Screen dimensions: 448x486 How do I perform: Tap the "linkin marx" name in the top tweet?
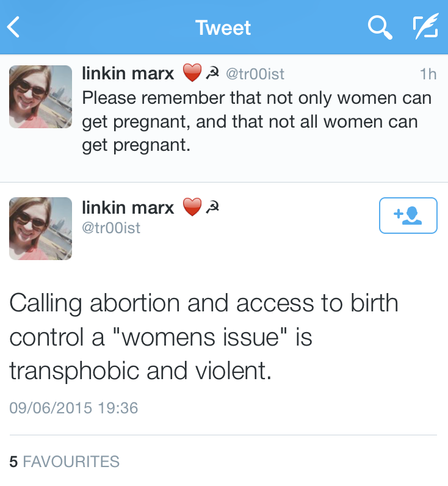point(128,74)
